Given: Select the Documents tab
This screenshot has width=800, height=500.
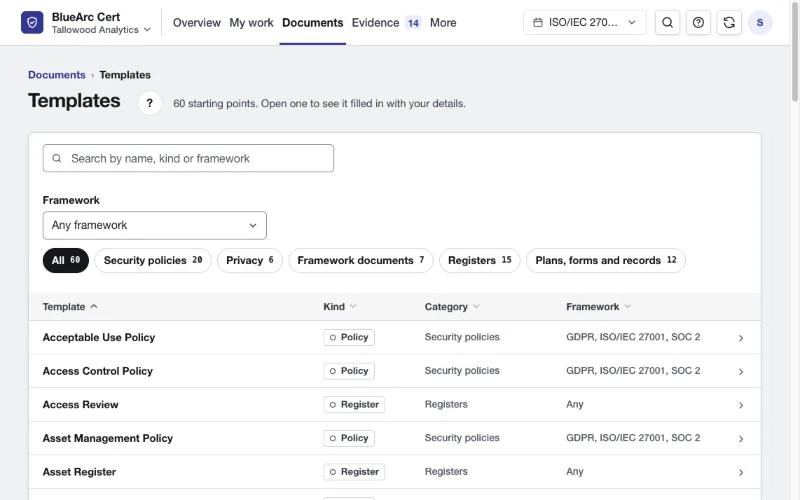Looking at the screenshot, I should tap(313, 22).
